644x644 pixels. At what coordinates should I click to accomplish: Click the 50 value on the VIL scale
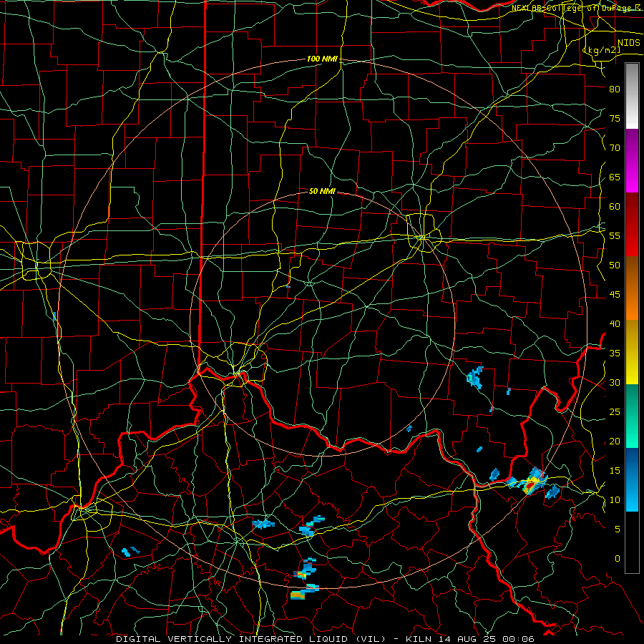point(615,265)
